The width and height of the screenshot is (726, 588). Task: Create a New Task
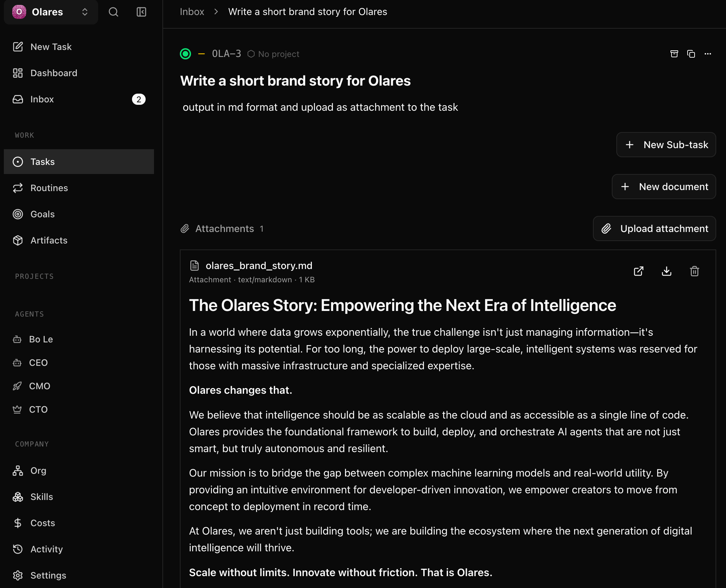[x=79, y=47]
